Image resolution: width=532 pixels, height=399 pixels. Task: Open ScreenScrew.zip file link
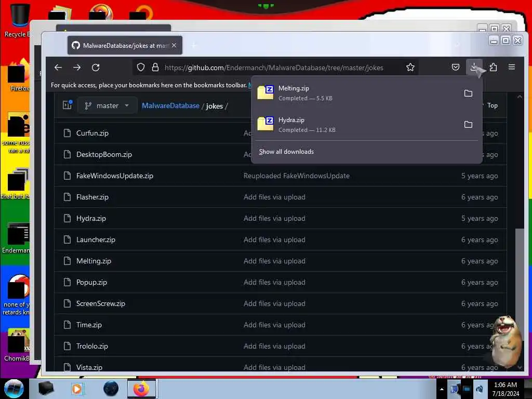coord(100,303)
